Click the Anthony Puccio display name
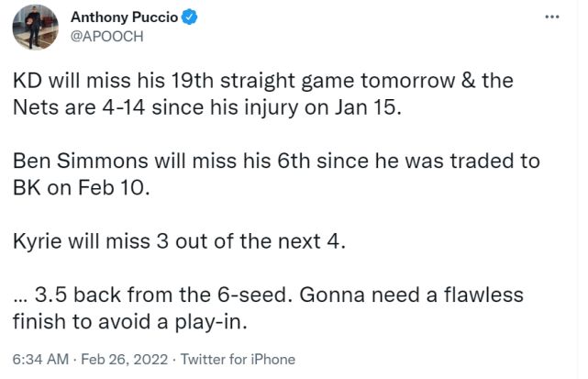Image resolution: width=588 pixels, height=379 pixels. [123, 17]
